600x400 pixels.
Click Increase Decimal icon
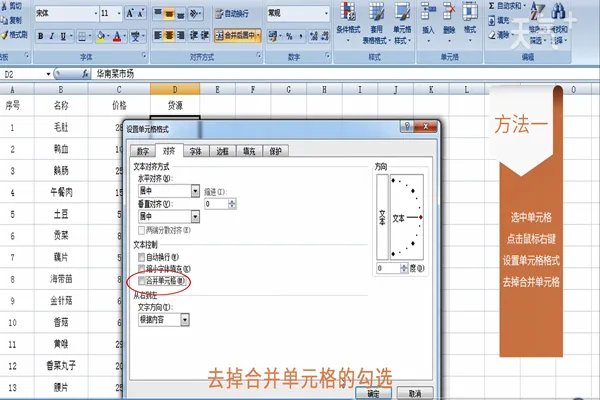click(x=314, y=36)
